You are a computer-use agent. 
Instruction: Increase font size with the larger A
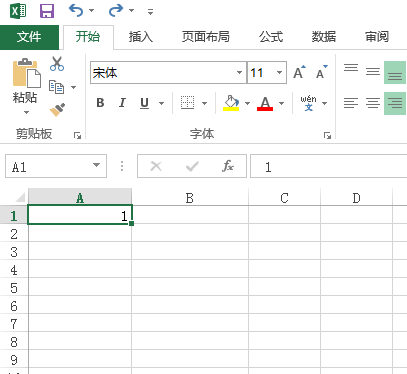coord(299,72)
